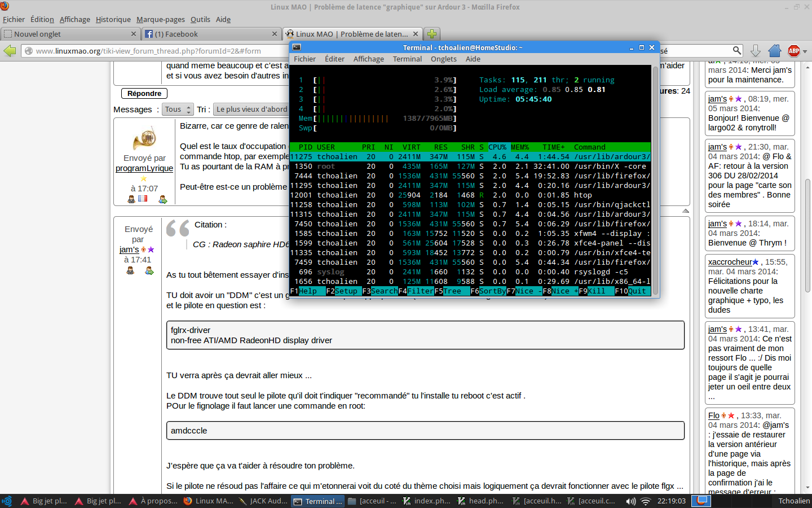Go to the Firefox home page icon
This screenshot has height=508, width=812.
pos(775,51)
